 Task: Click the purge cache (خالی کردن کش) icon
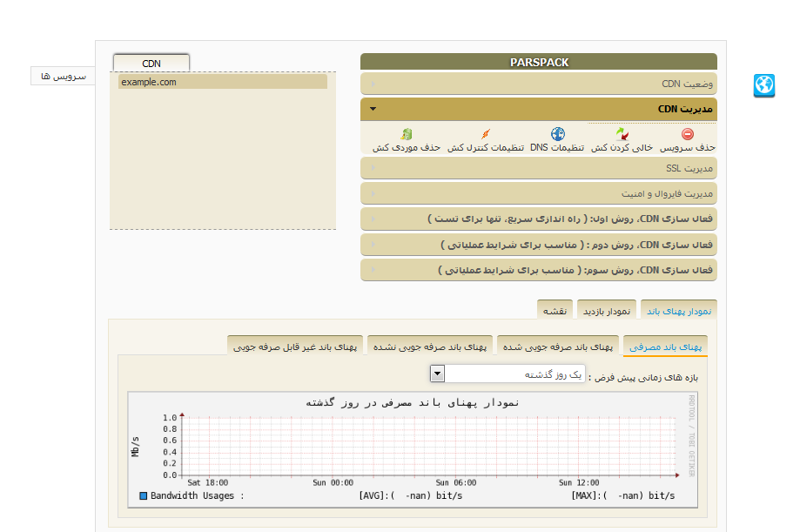pos(622,134)
